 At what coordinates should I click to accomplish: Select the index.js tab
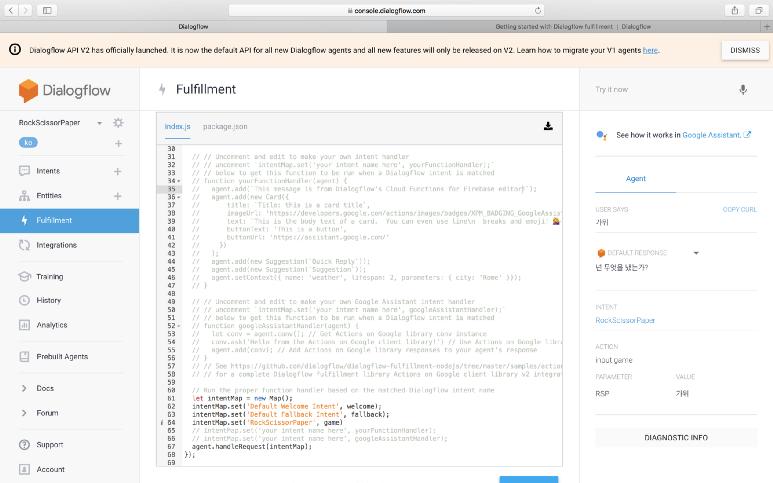pyautogui.click(x=177, y=127)
